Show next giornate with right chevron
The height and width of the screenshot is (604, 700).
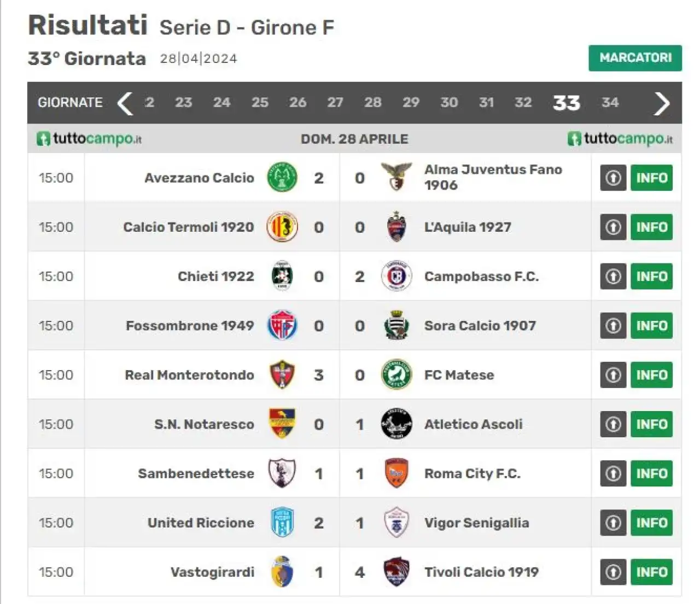tap(662, 103)
